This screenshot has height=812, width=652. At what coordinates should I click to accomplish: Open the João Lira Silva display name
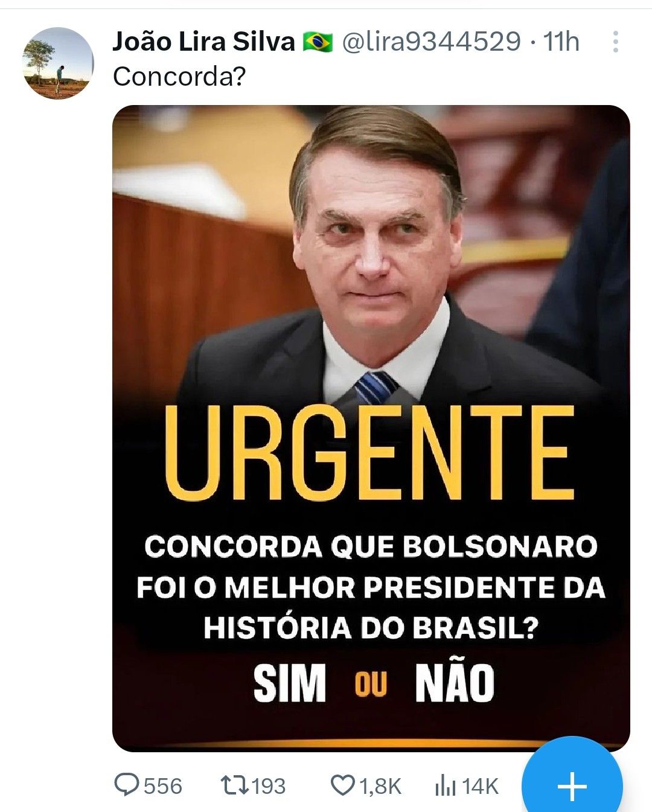pos(203,42)
